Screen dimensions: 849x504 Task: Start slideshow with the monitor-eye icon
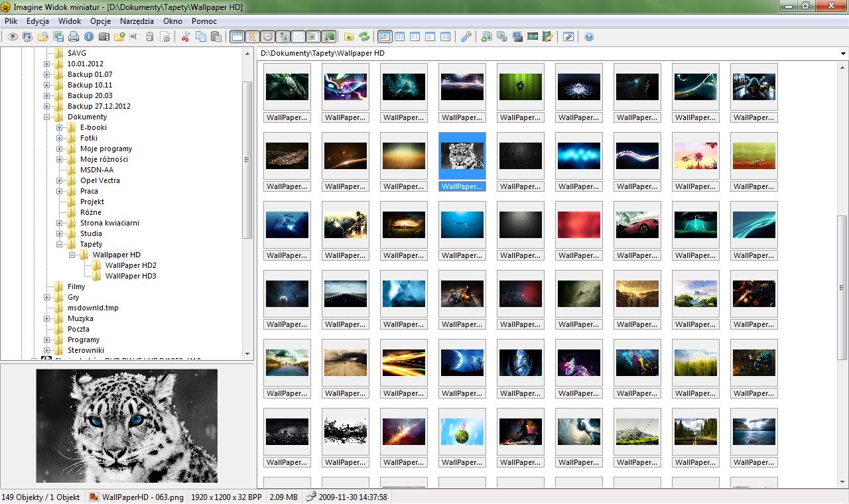point(28,36)
